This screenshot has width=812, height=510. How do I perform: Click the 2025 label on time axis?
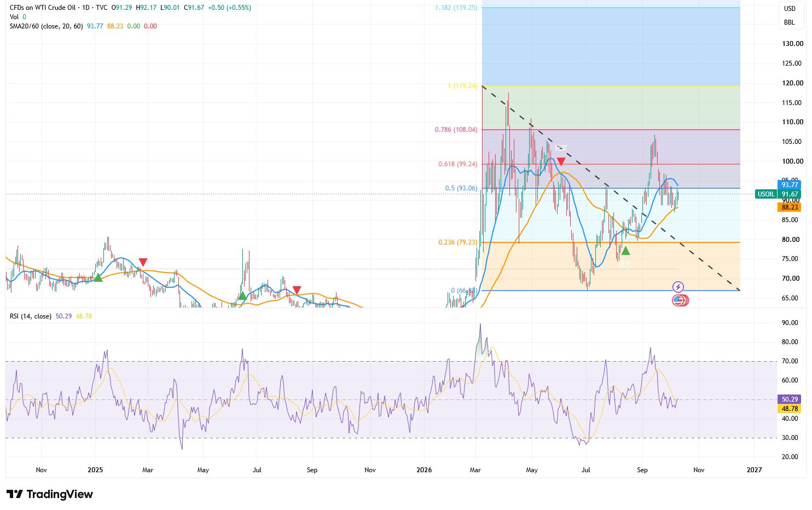click(95, 470)
